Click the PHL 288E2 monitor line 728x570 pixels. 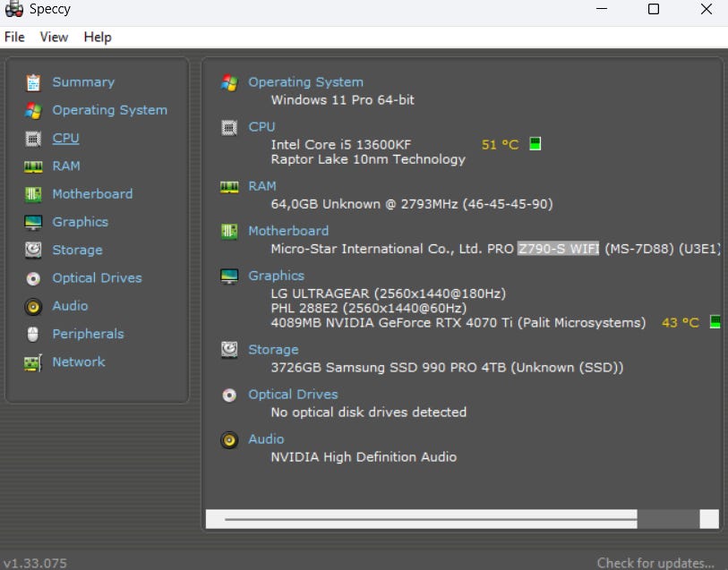coord(369,309)
